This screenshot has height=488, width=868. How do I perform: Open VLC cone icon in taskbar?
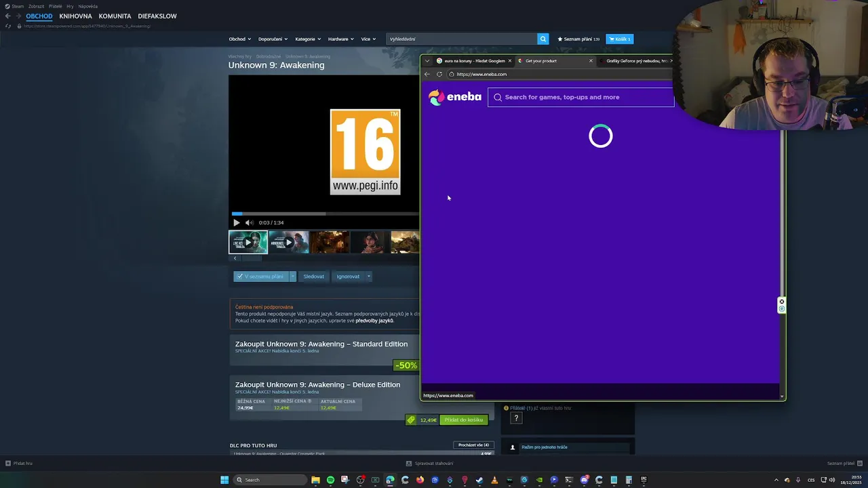[494, 480]
